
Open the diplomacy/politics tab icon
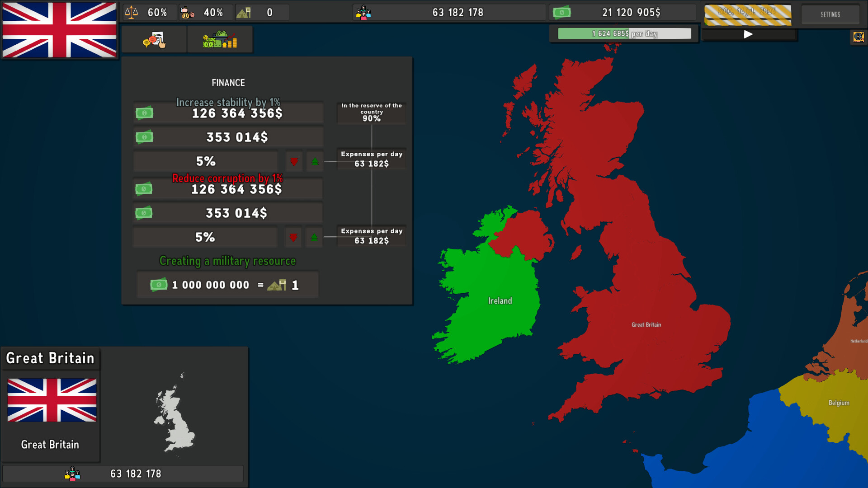[154, 40]
